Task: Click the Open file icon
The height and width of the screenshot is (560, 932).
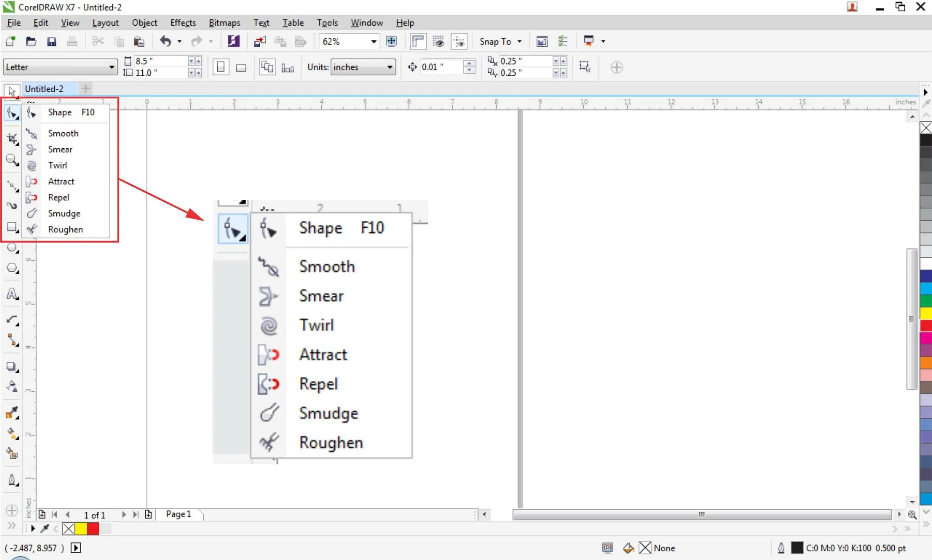Action: pos(31,42)
